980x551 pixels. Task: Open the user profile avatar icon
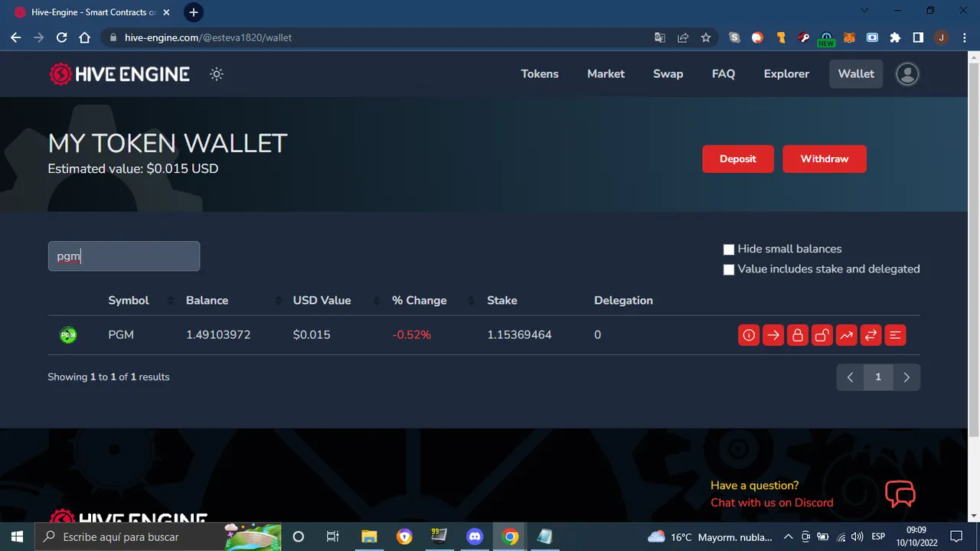pos(907,74)
